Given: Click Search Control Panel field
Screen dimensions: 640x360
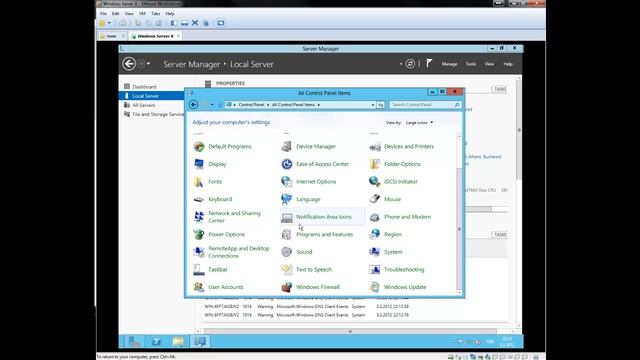Looking at the screenshot, I should click(x=425, y=105).
